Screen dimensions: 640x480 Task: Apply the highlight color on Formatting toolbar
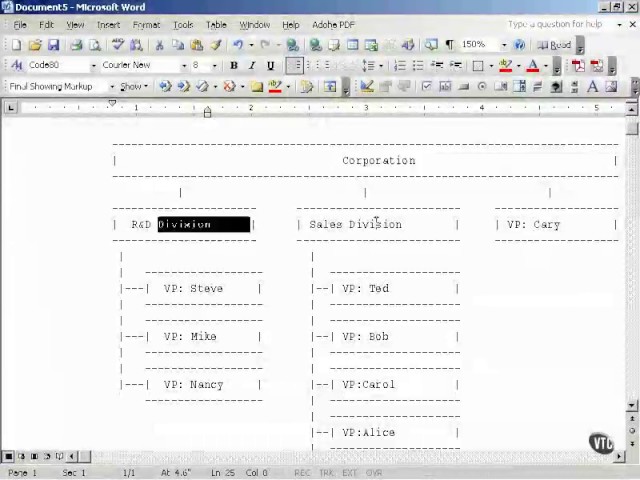[x=506, y=66]
